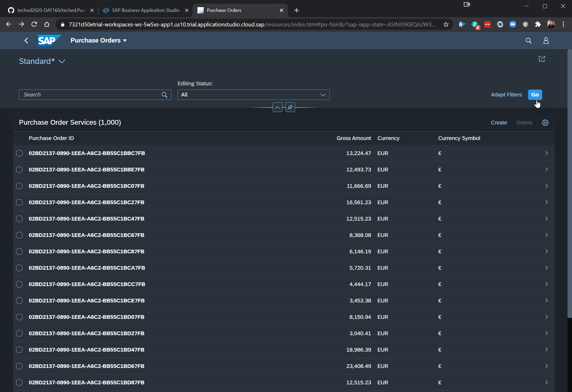
Task: Select radio for order ending BC07FB
Action: 19,186
